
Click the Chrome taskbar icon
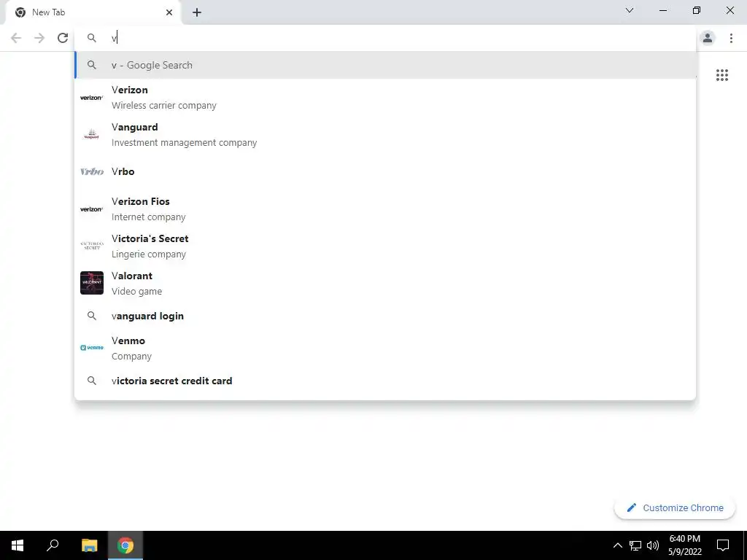point(125,545)
